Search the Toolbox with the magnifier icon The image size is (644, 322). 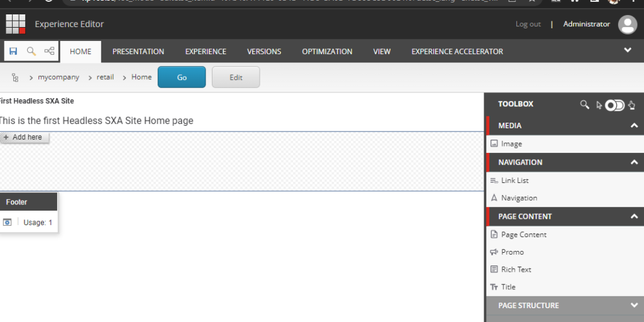point(584,104)
